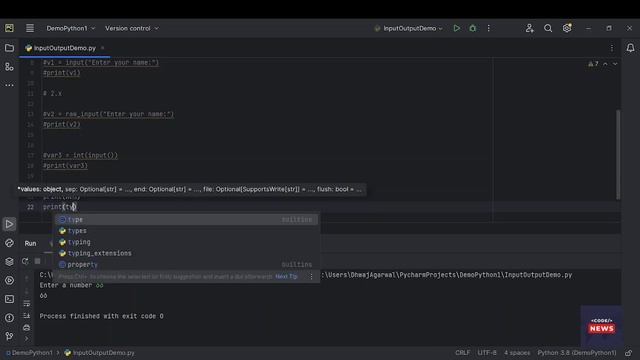Change the CRLF line separator

pos(462,353)
